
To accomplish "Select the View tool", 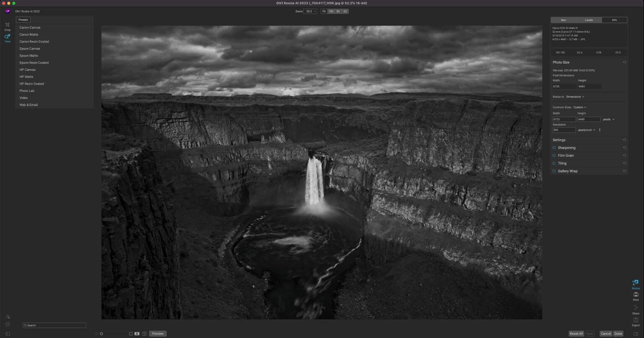I will tap(7, 39).
